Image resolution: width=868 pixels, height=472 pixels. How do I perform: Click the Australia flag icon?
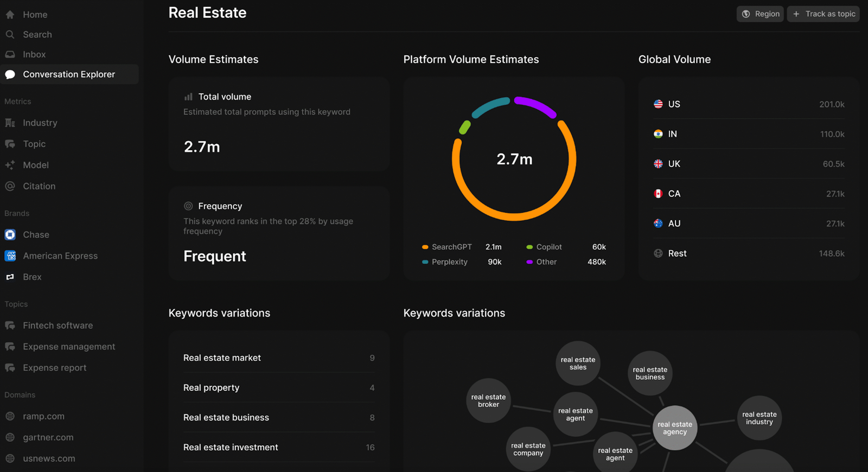pyautogui.click(x=658, y=224)
